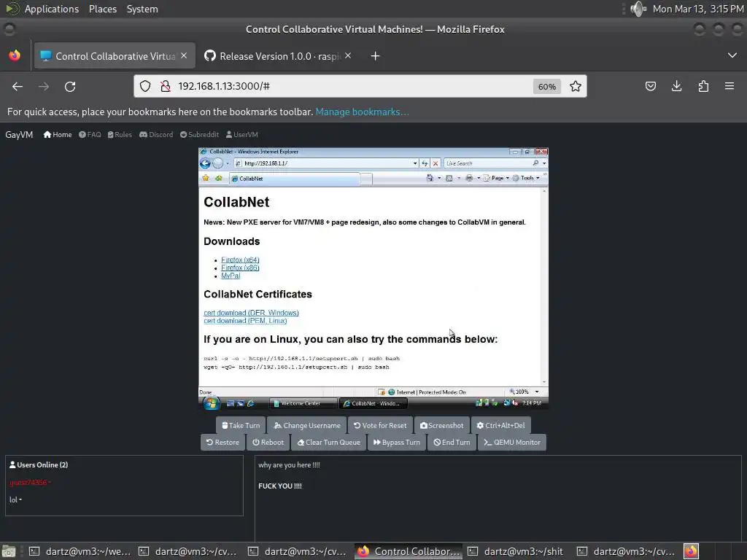Take a VM Screenshot

pyautogui.click(x=441, y=425)
